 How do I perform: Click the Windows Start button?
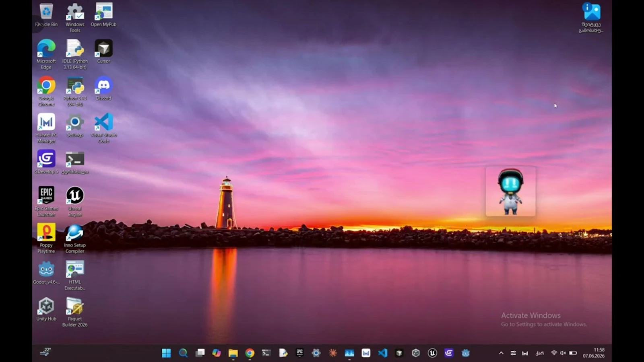point(166,353)
